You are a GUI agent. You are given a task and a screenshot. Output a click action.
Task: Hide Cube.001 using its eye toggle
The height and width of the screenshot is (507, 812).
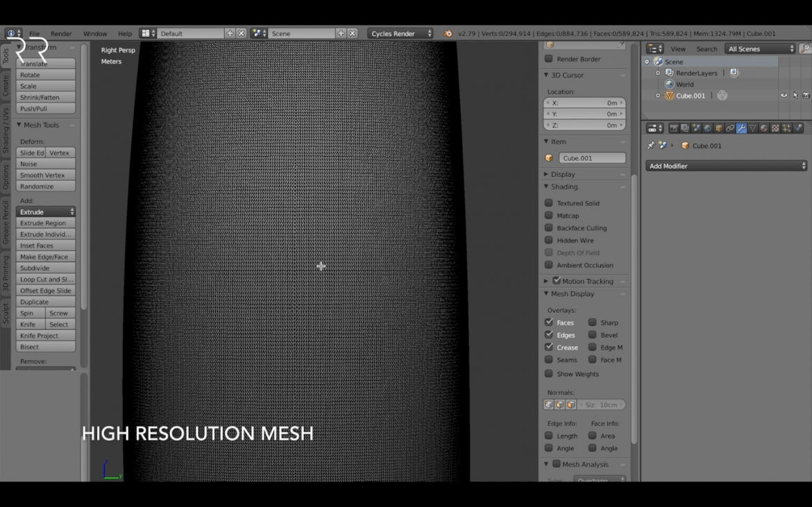tap(783, 95)
